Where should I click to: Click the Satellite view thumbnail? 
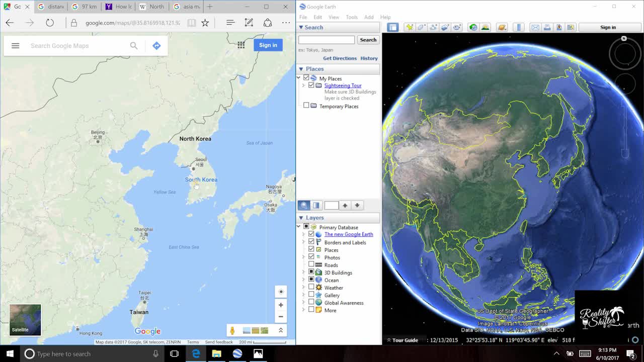coord(25,320)
